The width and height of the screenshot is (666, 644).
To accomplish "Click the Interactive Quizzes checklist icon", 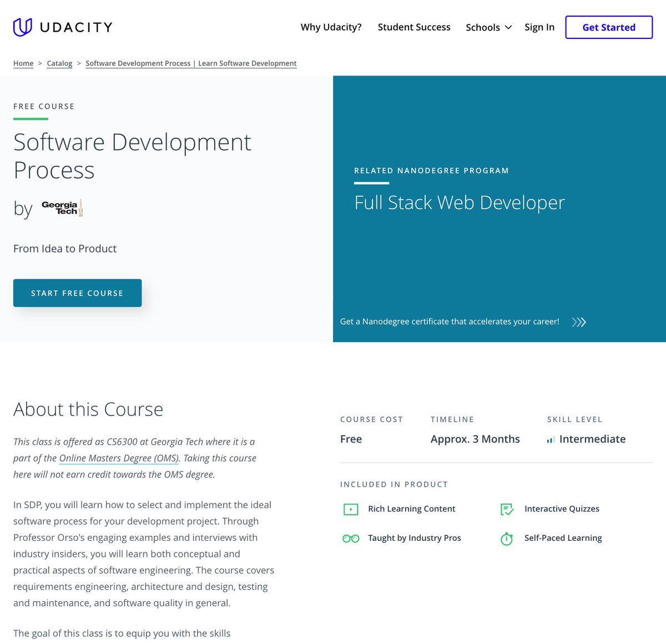I will [x=507, y=509].
